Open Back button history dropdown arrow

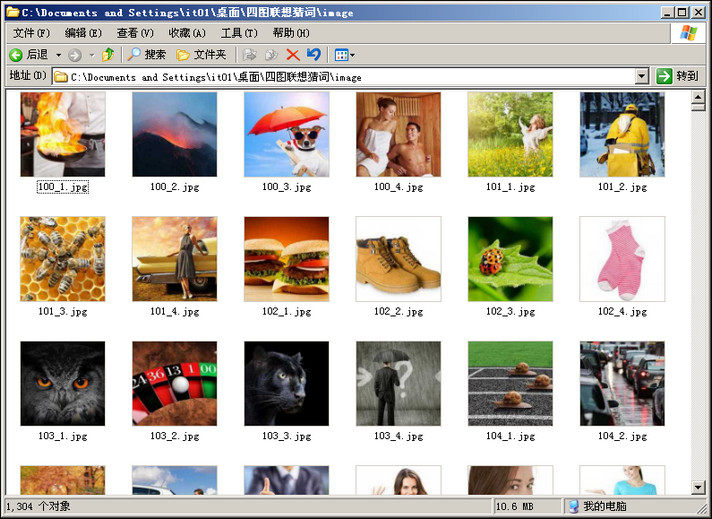click(59, 55)
